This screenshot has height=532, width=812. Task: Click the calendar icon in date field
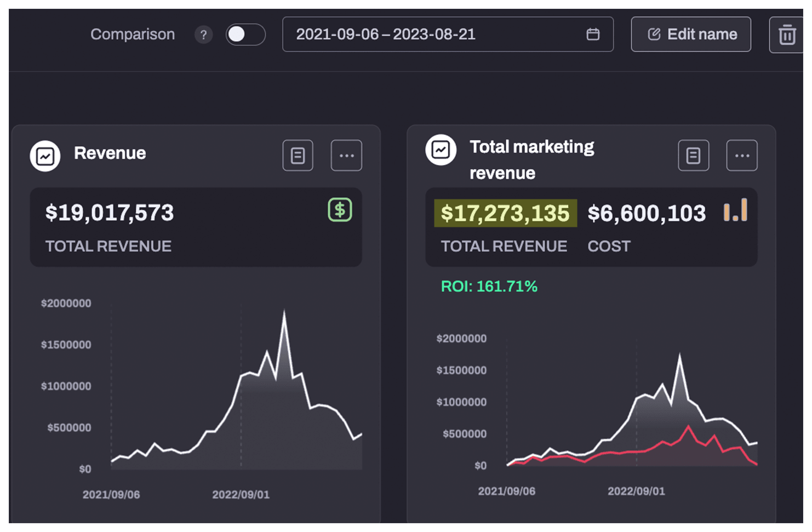[x=593, y=35]
